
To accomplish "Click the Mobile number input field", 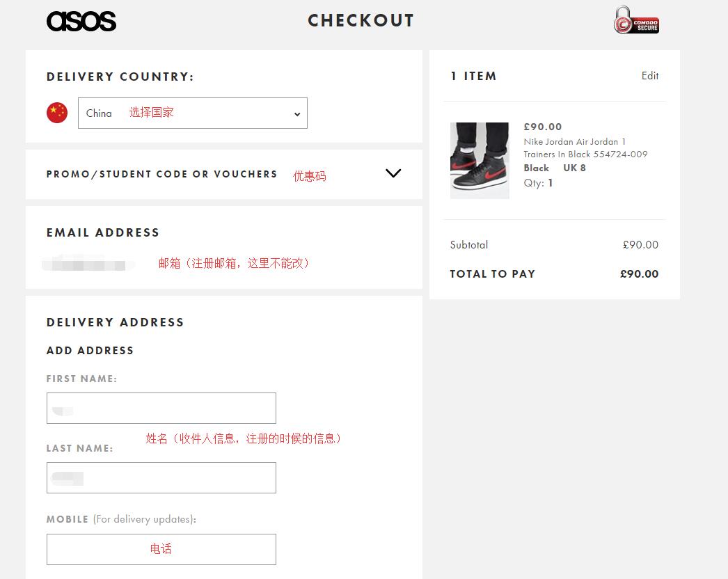I will coord(161,549).
